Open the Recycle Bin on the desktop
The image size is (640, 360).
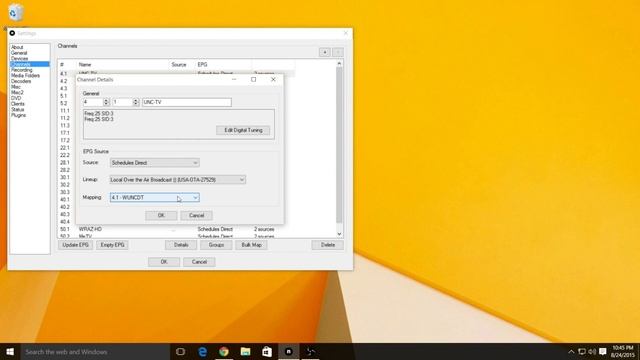pos(15,12)
